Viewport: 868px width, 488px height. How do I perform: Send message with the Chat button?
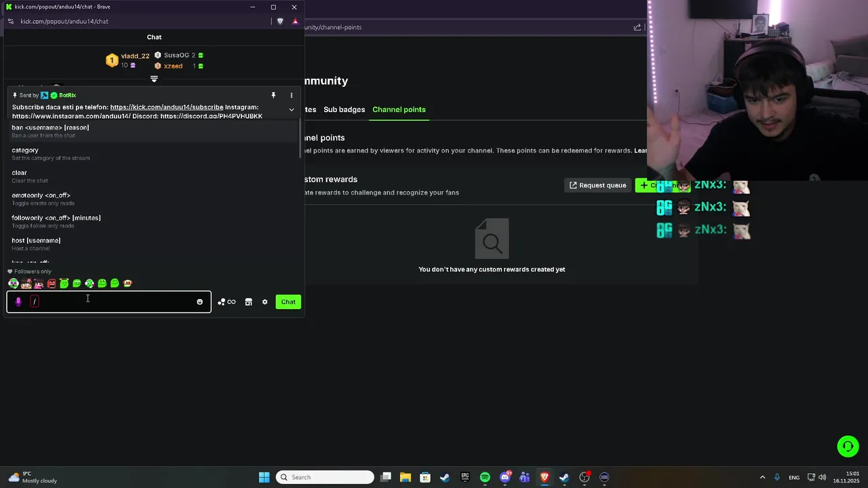[x=288, y=302]
